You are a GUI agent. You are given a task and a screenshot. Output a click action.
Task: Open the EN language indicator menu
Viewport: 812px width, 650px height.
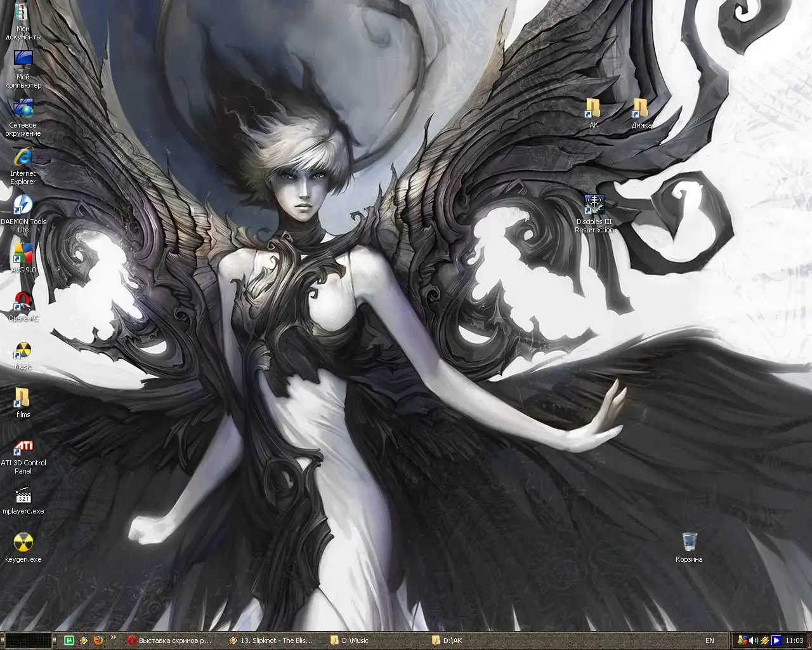click(709, 640)
